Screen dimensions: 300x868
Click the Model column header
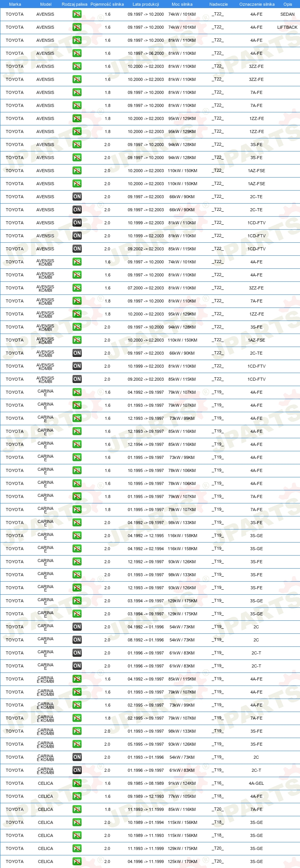(x=46, y=4)
